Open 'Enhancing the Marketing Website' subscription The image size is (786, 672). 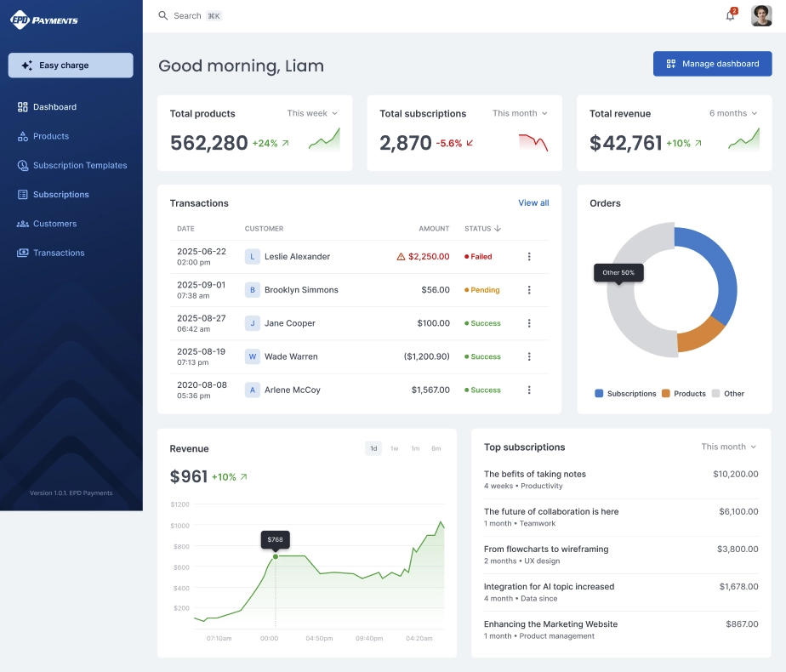(621, 630)
